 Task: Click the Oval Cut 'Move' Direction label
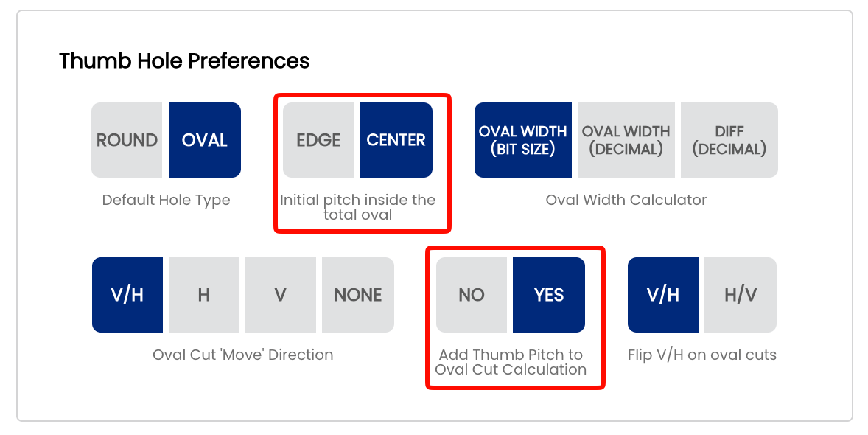(243, 355)
